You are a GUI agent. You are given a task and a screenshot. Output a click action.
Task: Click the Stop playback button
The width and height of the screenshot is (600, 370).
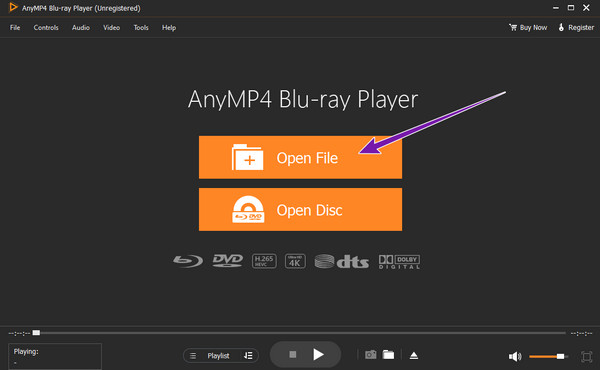coord(293,355)
